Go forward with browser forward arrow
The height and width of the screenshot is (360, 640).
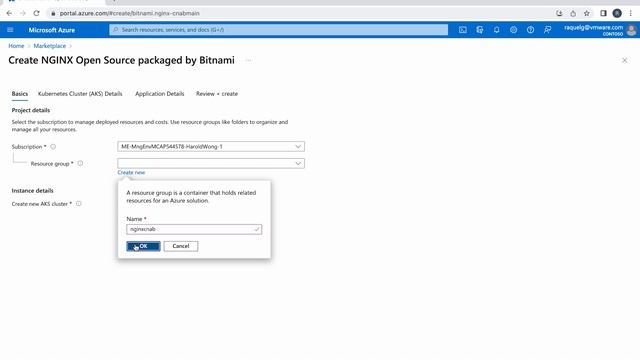pyautogui.click(x=23, y=13)
